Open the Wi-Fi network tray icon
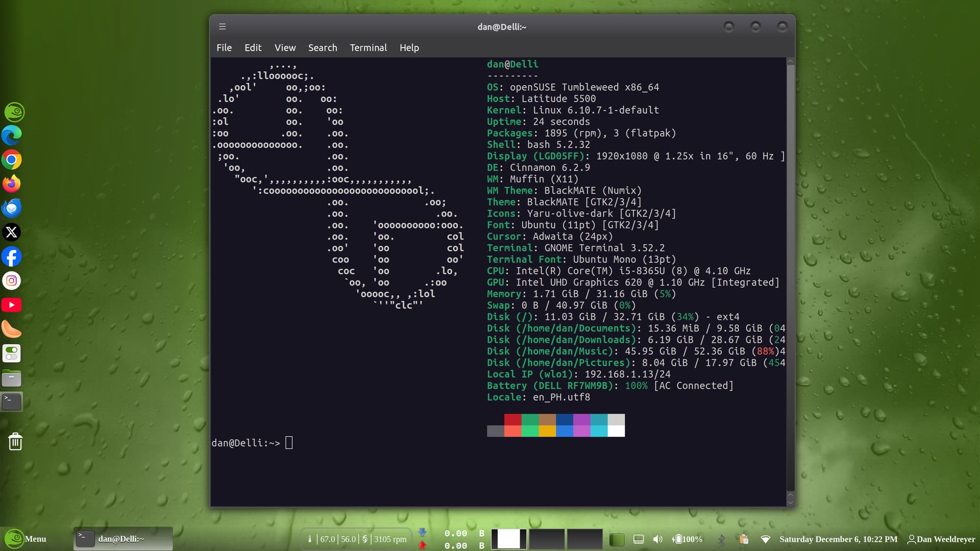The width and height of the screenshot is (980, 551). click(x=765, y=539)
